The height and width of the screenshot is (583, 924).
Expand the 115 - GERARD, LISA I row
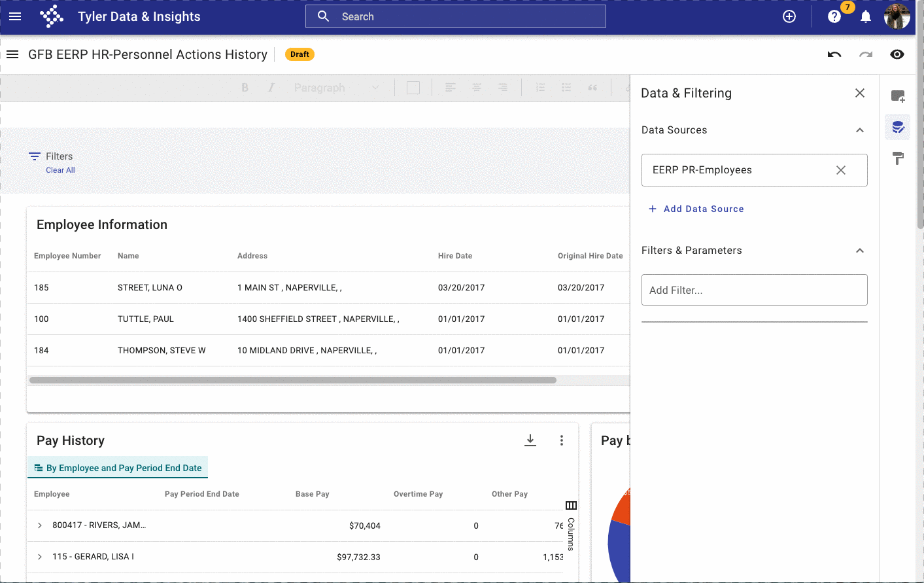coord(40,557)
